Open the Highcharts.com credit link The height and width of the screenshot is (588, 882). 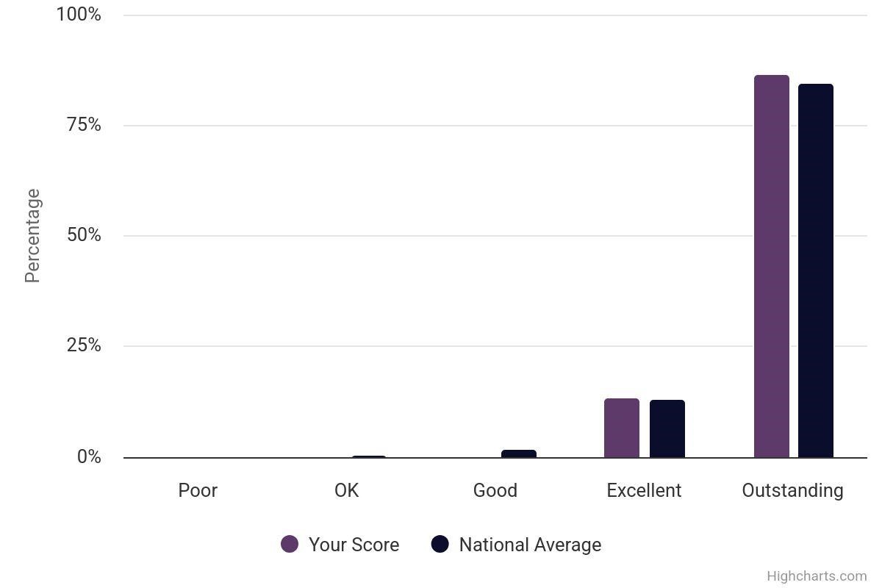[x=817, y=576]
